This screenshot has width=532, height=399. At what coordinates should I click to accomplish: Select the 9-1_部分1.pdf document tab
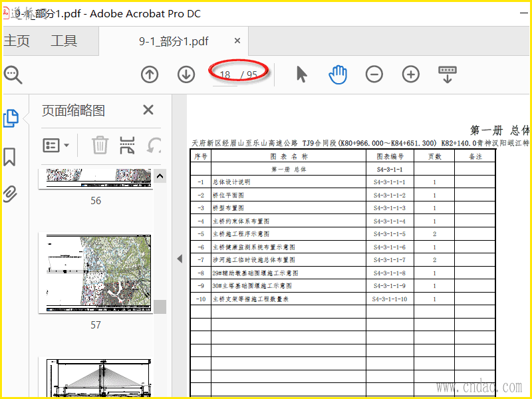point(174,41)
